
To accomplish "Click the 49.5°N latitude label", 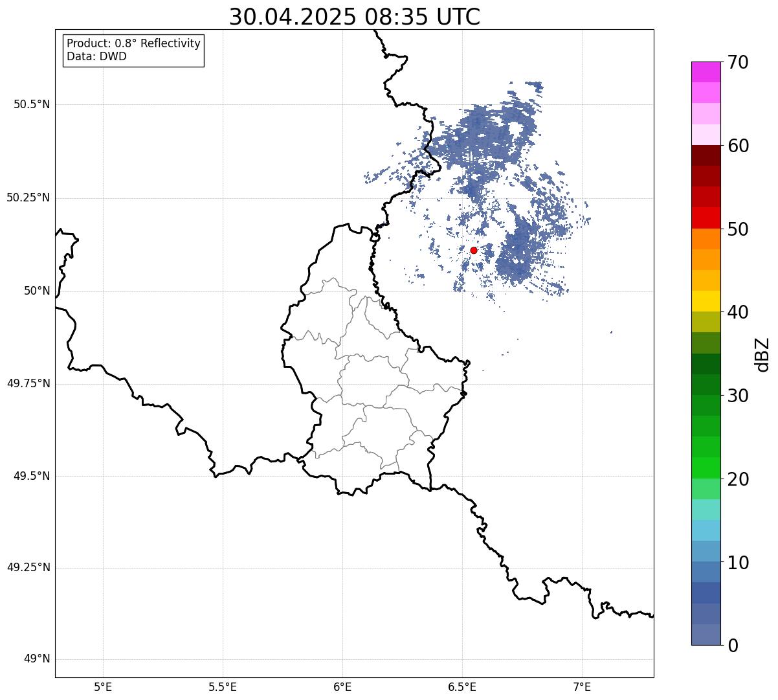I will click(x=32, y=476).
